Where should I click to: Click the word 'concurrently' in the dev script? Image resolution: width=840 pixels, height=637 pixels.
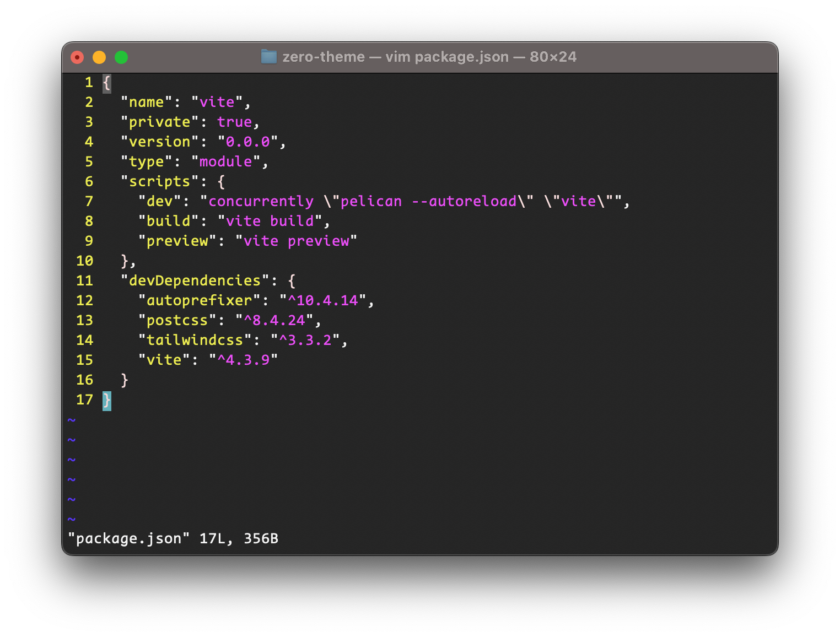click(261, 202)
